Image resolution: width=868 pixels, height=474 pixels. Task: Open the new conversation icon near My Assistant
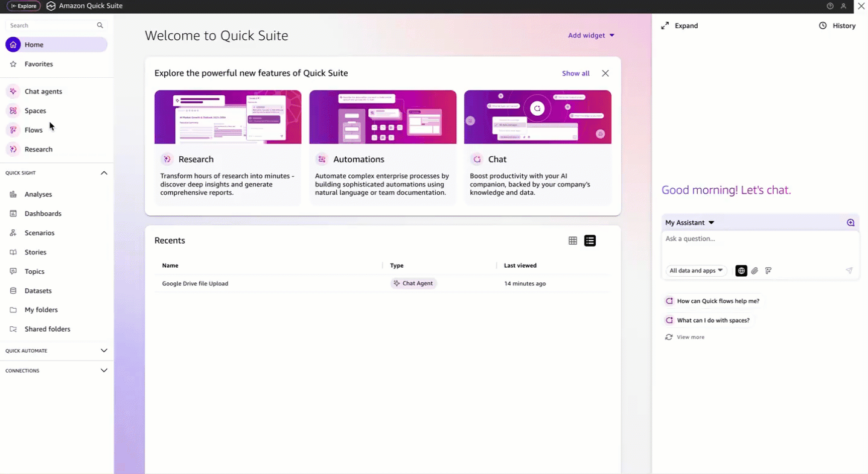pyautogui.click(x=849, y=222)
